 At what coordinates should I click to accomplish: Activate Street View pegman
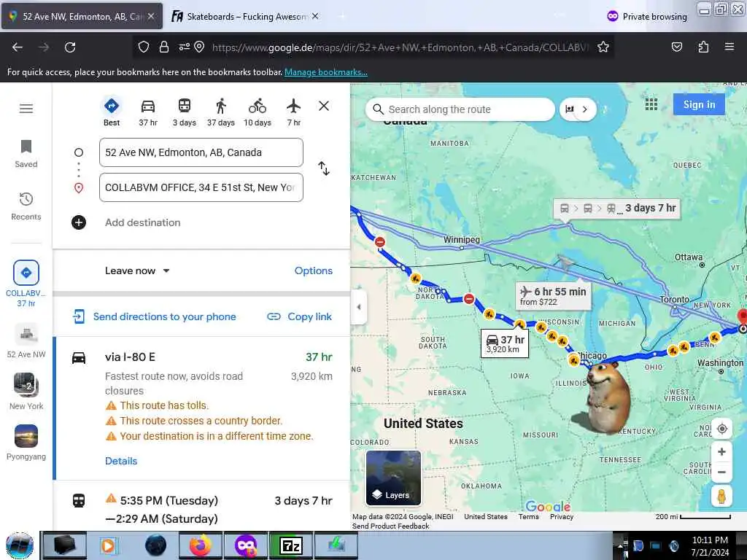[x=721, y=496]
